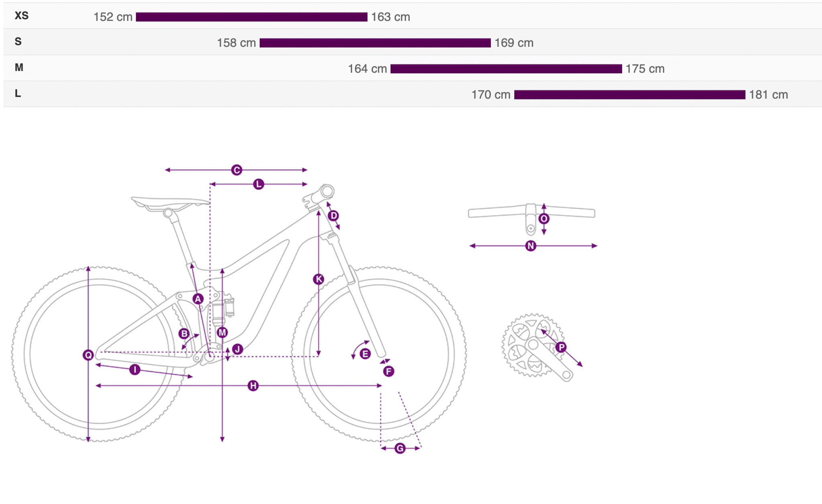This screenshot has width=822, height=504.
Task: Click the E head angle marker
Action: tap(365, 354)
